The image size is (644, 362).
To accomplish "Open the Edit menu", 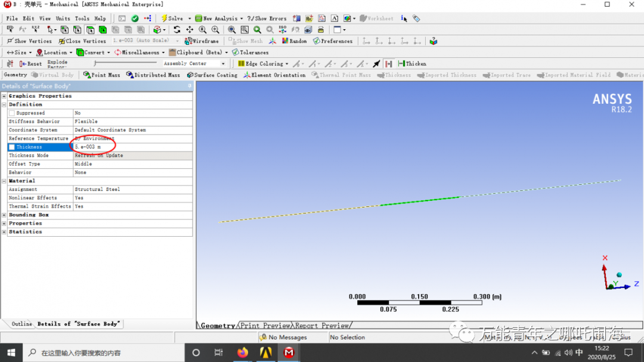I will pyautogui.click(x=29, y=18).
